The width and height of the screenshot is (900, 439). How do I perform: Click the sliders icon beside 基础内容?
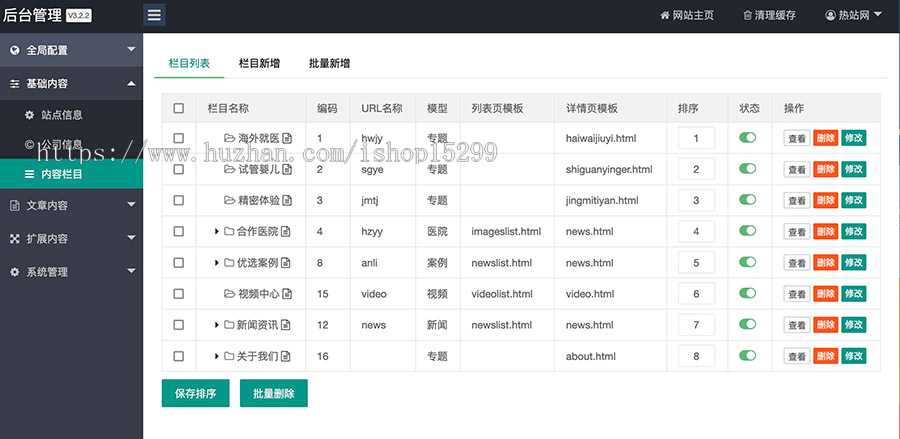click(x=15, y=84)
